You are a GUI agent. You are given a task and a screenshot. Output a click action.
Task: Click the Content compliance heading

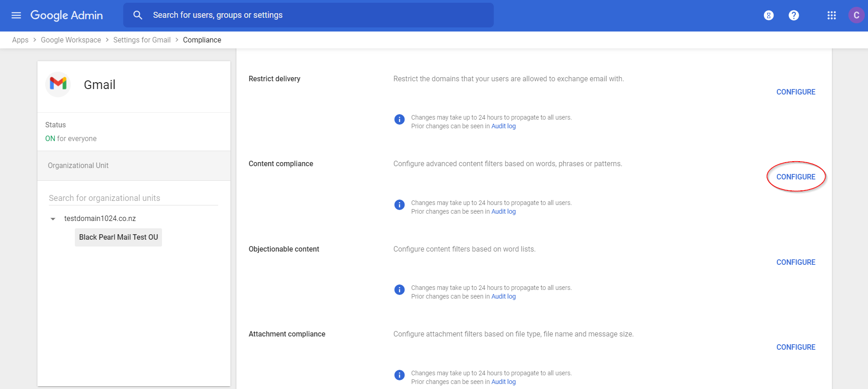point(281,163)
